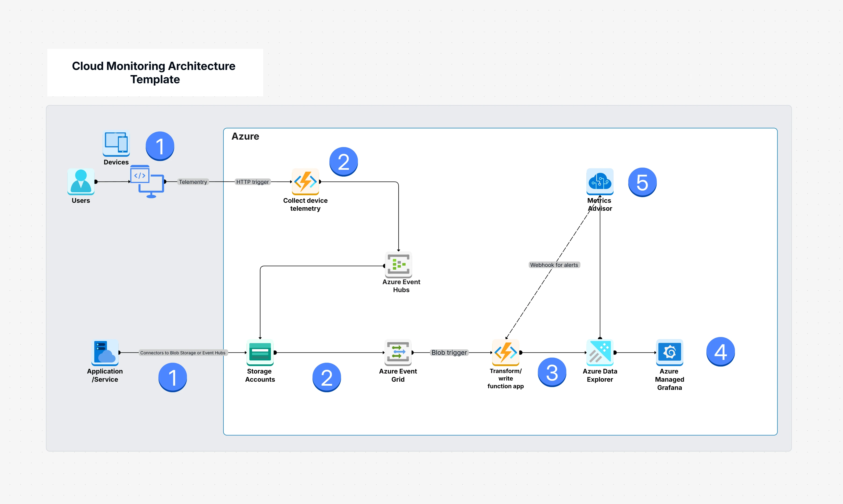Click the Collect device telemetry function icon
Viewport: 843px width, 504px height.
(305, 182)
